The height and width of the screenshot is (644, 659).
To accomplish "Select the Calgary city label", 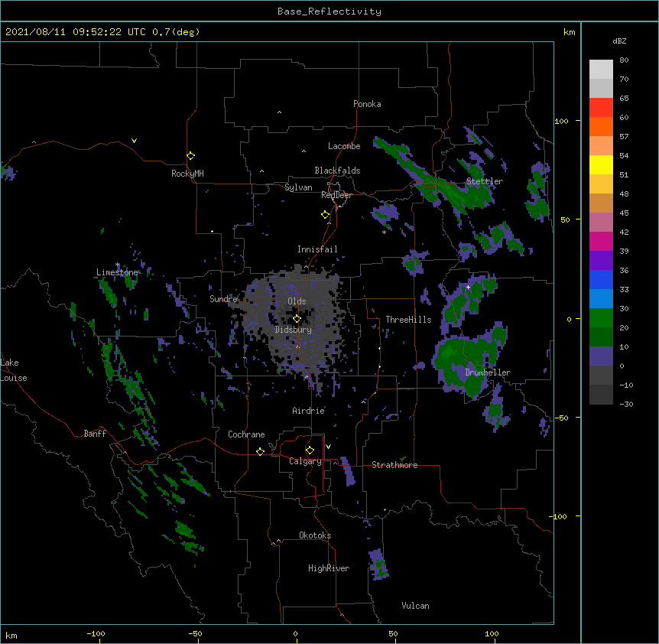I will 305,461.
